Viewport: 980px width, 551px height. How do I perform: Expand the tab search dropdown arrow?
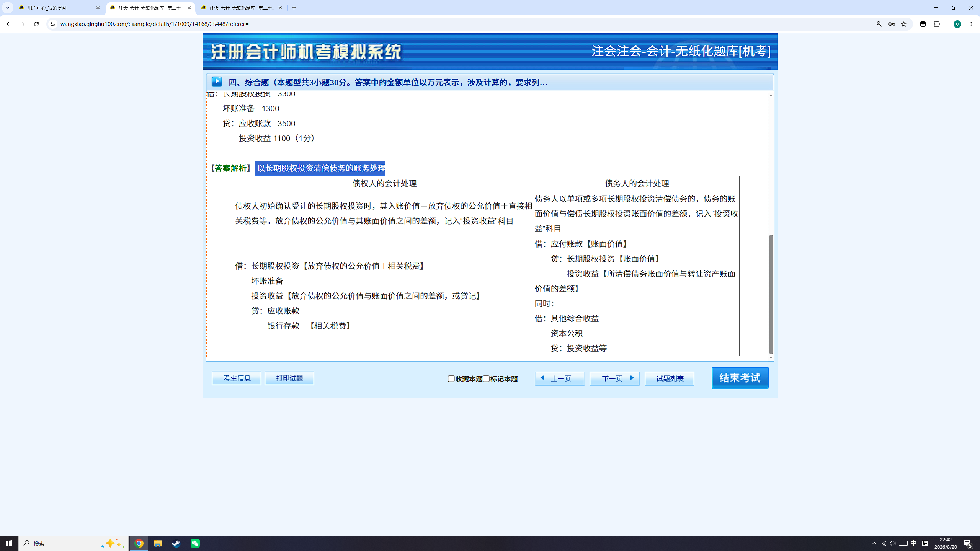pos(7,8)
